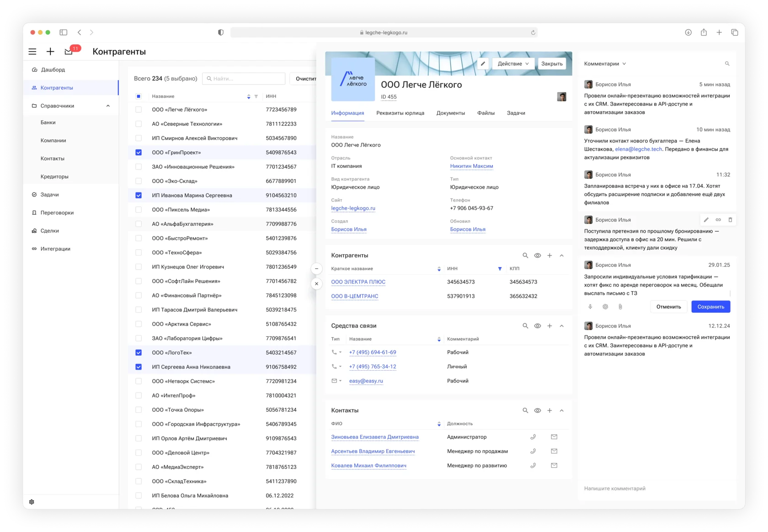
Task: Collapse the Средства связи section
Action: coord(562,326)
